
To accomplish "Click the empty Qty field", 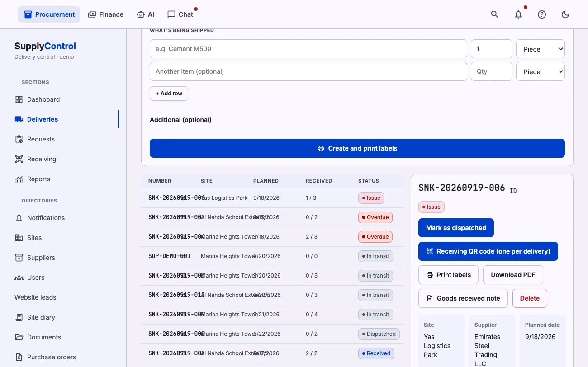I will (492, 71).
